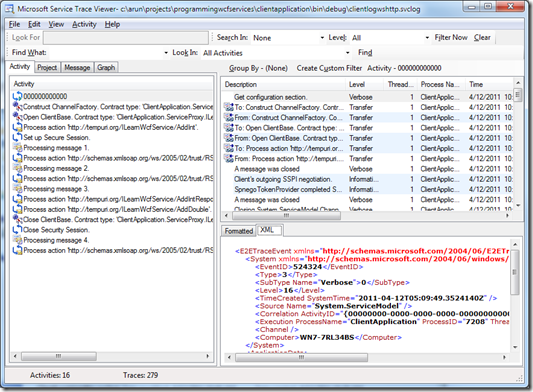533x392 pixels.
Task: Click the Processing message 1 icon
Action: pos(17,148)
